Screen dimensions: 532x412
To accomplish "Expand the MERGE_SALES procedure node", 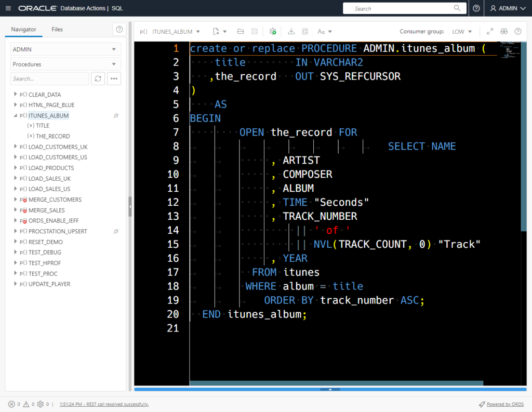I will 15,210.
